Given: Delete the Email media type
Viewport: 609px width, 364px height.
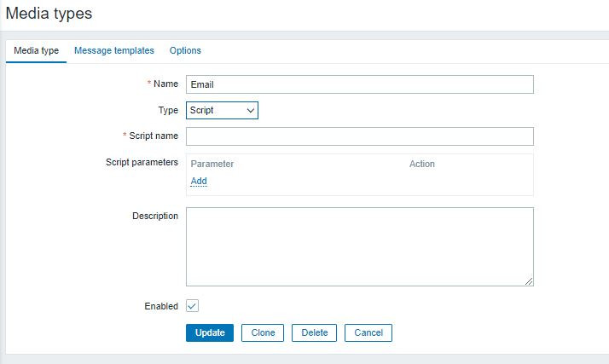Looking at the screenshot, I should [315, 332].
